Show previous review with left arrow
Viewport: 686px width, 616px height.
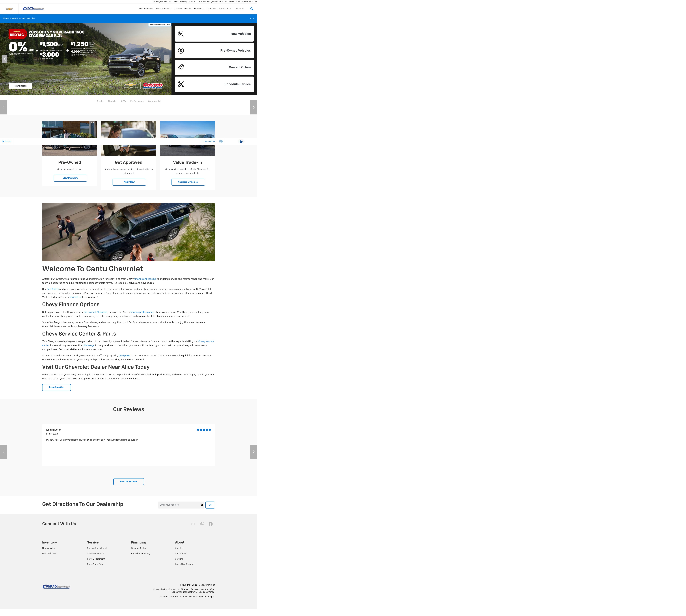(4, 452)
